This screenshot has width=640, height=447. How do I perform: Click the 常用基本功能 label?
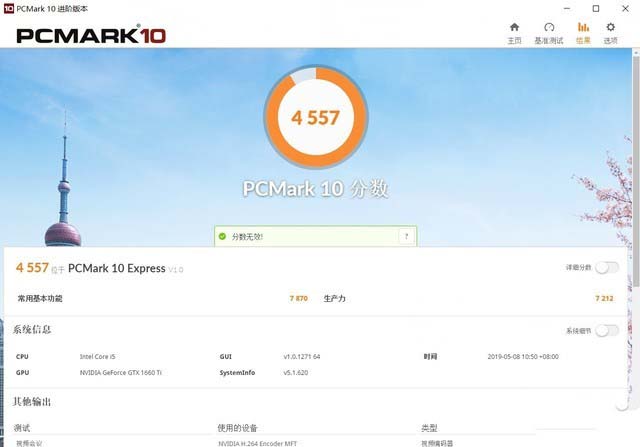[40, 298]
